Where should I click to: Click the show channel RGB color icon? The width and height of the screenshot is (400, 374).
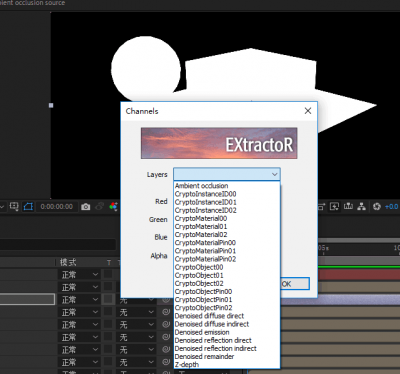pyautogui.click(x=113, y=207)
